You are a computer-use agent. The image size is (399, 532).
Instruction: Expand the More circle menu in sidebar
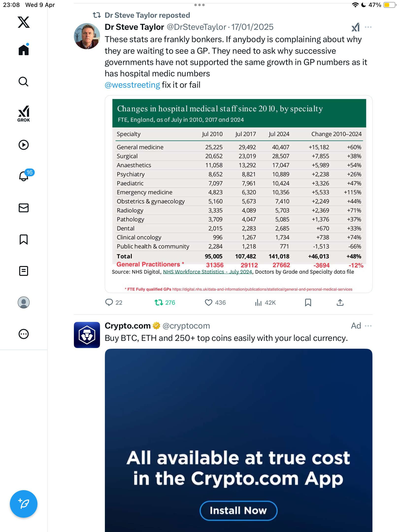pos(24,334)
